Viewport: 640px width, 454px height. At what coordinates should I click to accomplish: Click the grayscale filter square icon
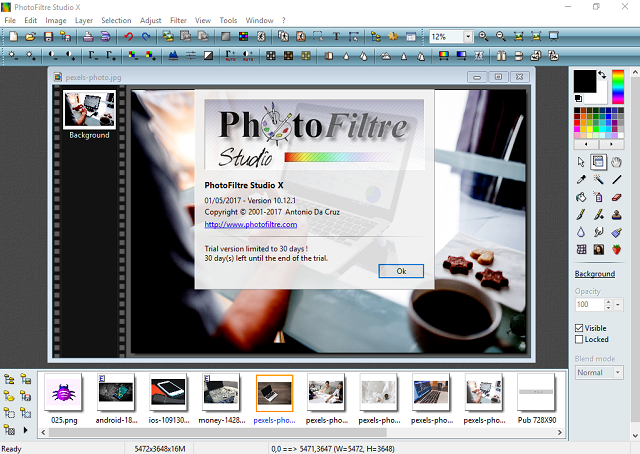pos(225,37)
